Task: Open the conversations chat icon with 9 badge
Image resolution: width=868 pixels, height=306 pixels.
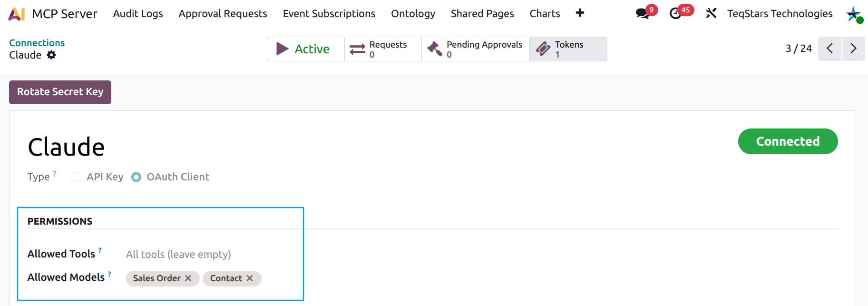Action: tap(643, 13)
